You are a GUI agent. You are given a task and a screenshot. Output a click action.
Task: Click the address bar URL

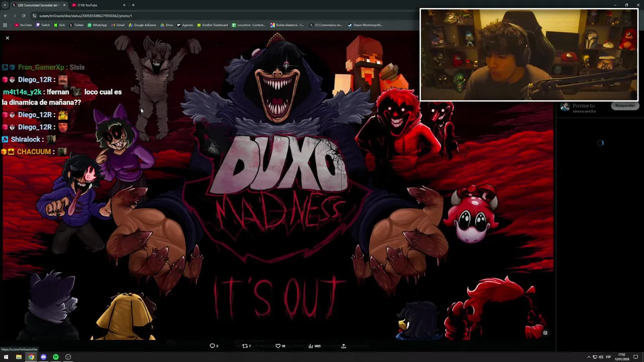pyautogui.click(x=86, y=16)
